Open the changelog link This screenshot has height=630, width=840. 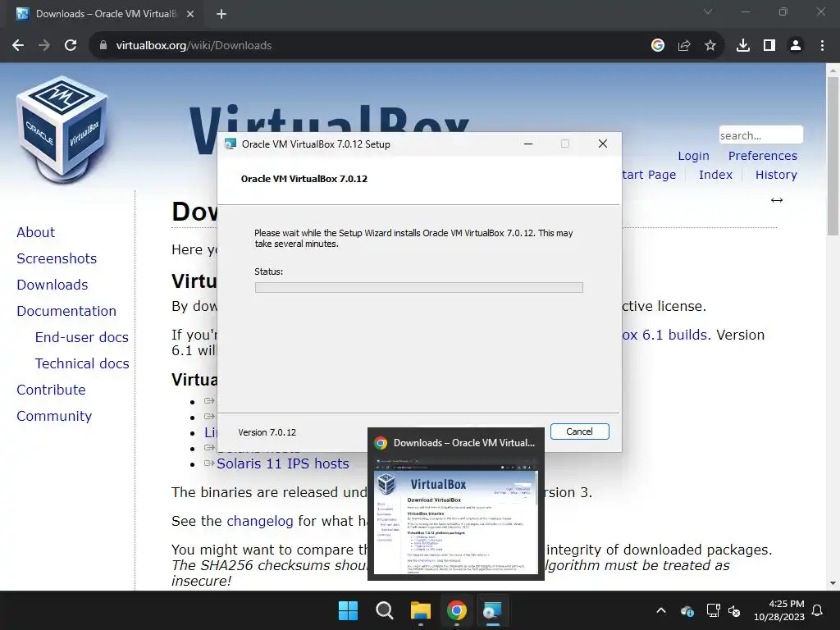(x=260, y=521)
